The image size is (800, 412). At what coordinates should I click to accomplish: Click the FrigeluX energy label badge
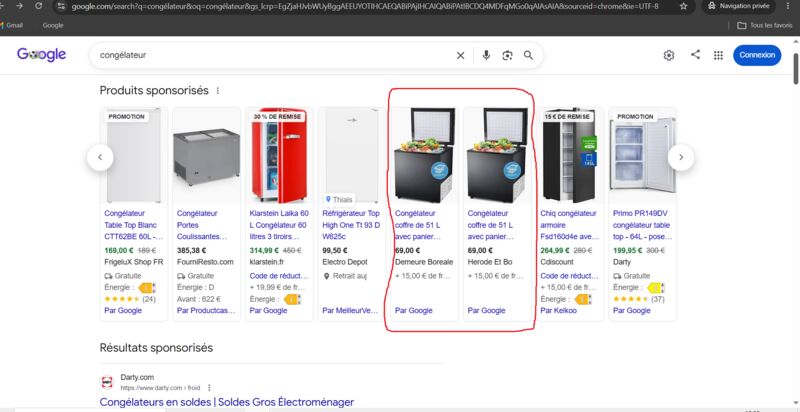147,288
